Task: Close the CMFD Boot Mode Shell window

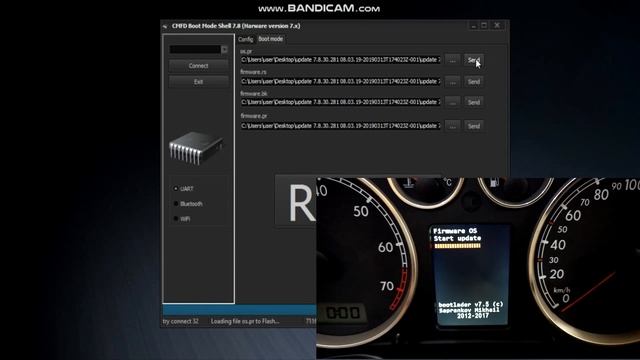Action: point(497,26)
